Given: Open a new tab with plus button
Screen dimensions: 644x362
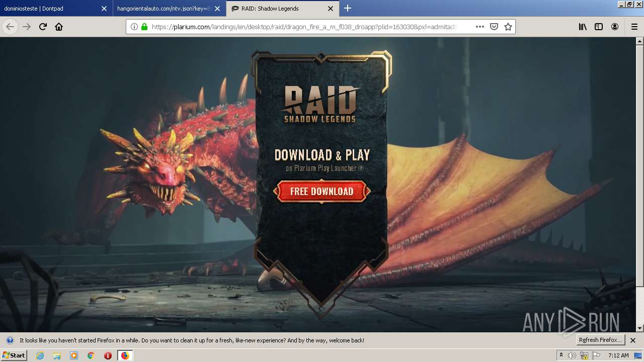Looking at the screenshot, I should click(348, 8).
